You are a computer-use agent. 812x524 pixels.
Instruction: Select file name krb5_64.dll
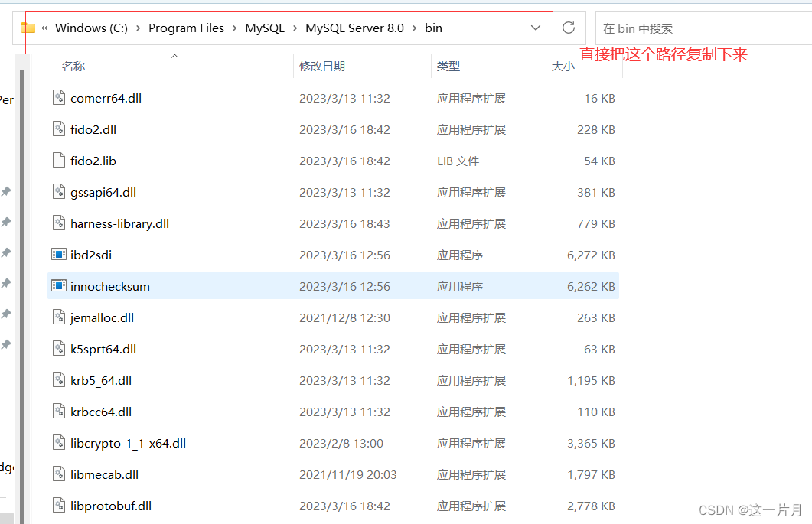(x=101, y=381)
